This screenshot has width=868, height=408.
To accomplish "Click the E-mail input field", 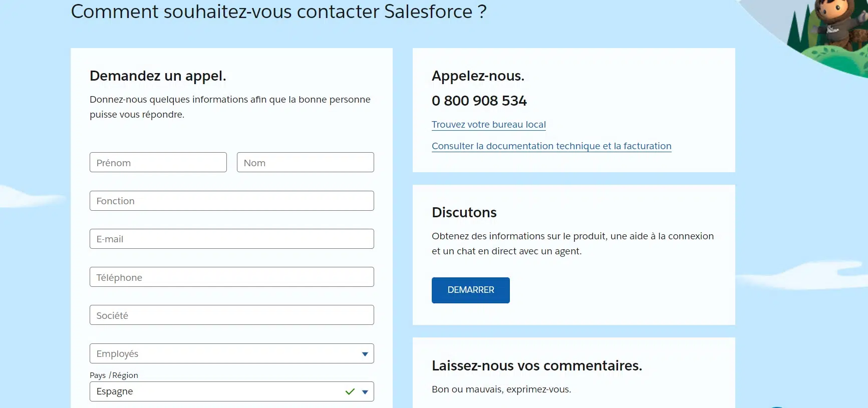I will pos(231,239).
